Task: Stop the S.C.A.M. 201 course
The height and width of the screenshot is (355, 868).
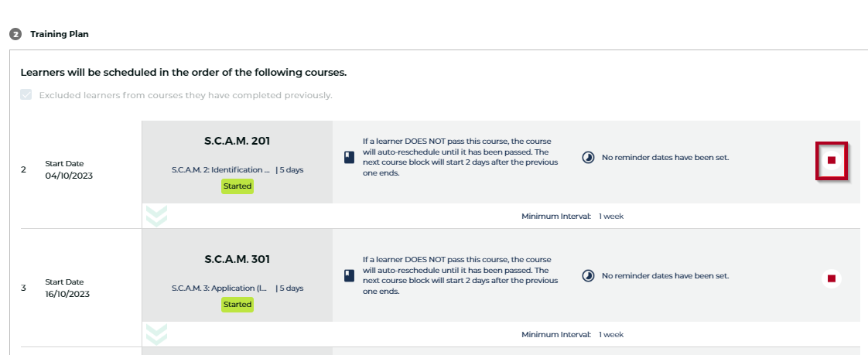Action: click(x=832, y=160)
